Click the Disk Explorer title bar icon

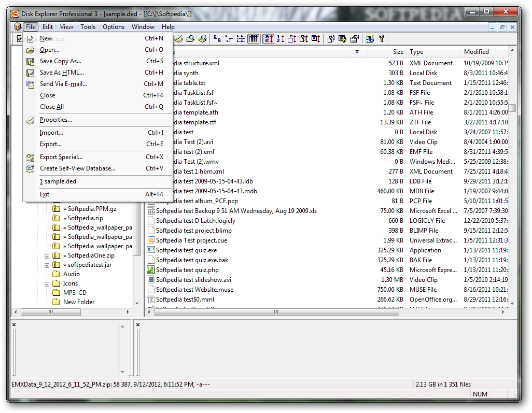point(15,14)
